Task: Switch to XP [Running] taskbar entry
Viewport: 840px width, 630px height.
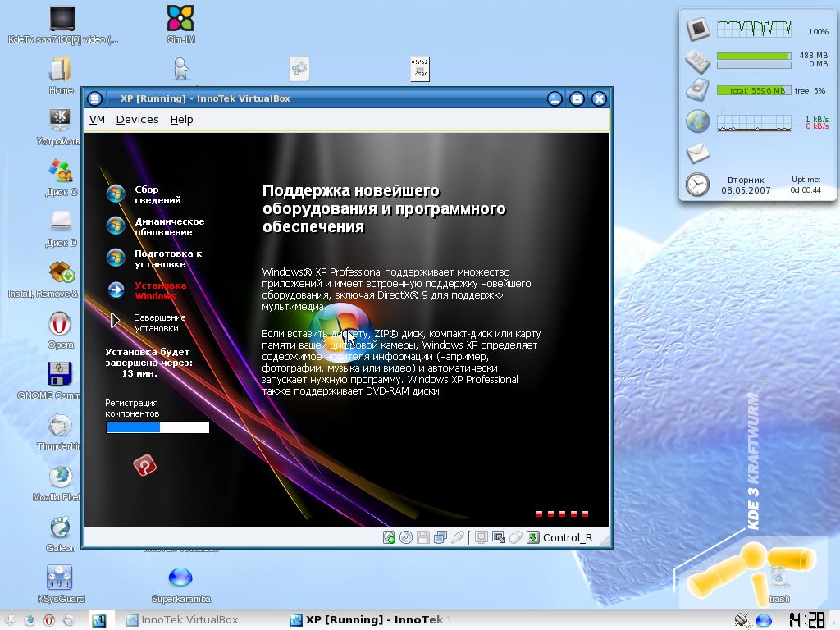Action: point(367,620)
